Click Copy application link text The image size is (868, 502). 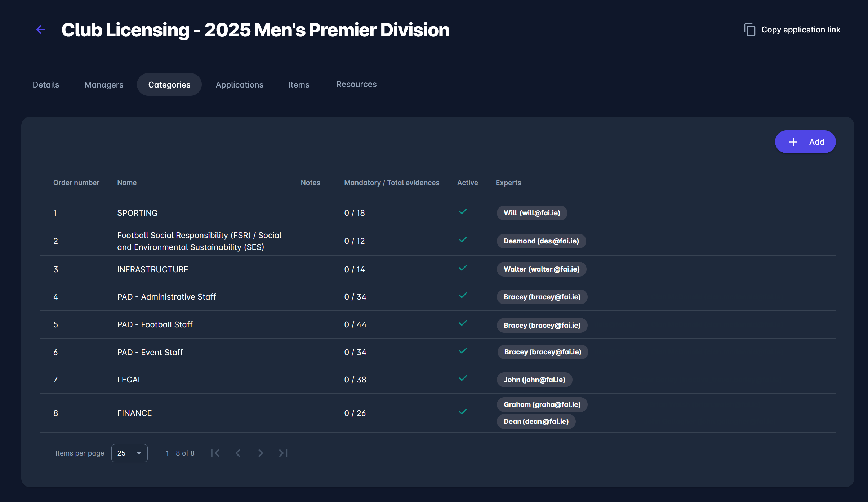tap(801, 30)
